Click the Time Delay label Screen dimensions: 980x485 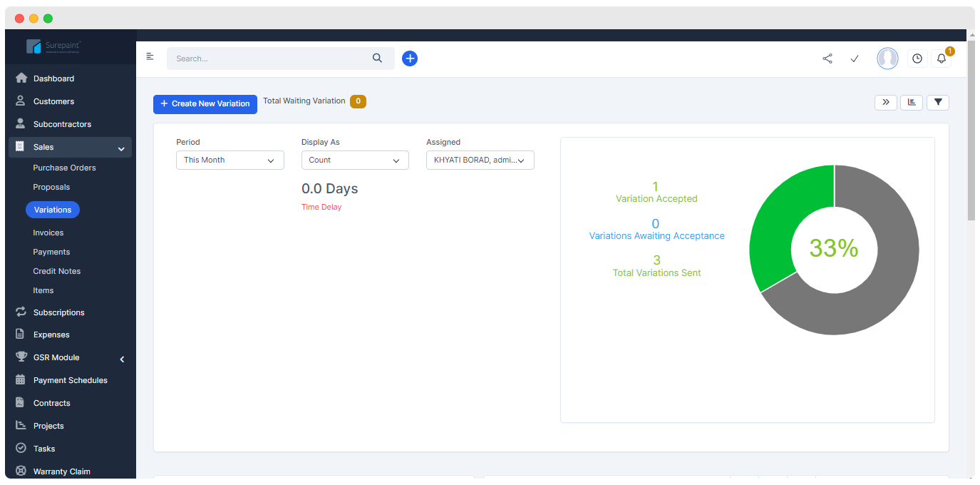pyautogui.click(x=321, y=207)
